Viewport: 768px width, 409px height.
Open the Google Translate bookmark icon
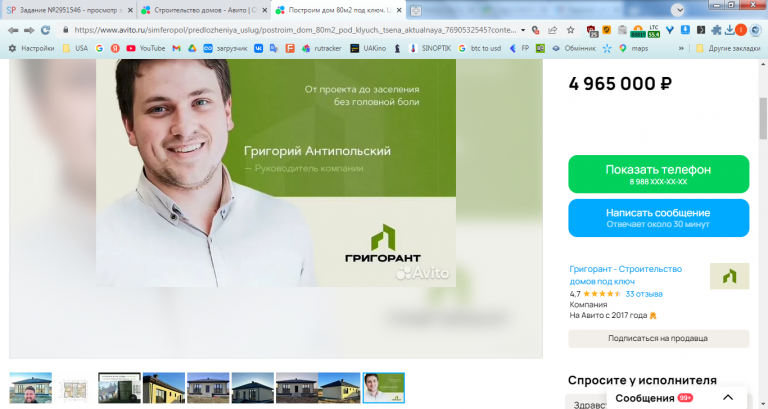[x=274, y=48]
